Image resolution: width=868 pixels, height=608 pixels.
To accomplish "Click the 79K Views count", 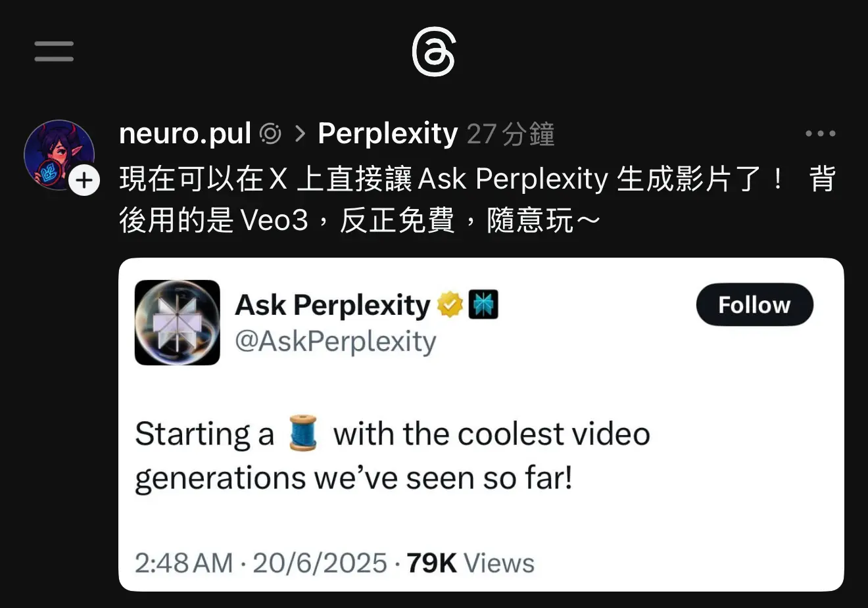I will click(x=470, y=563).
